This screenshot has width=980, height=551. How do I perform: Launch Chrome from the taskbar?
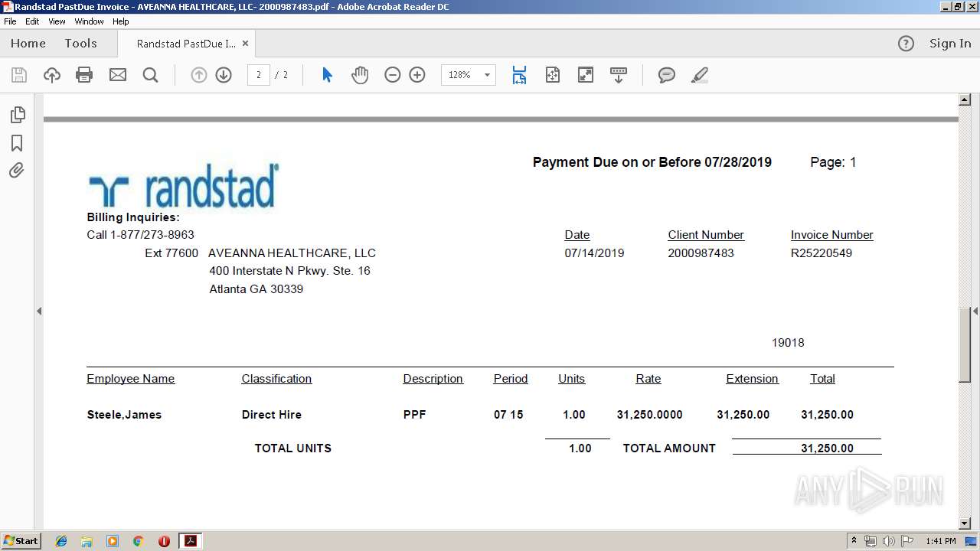[139, 541]
